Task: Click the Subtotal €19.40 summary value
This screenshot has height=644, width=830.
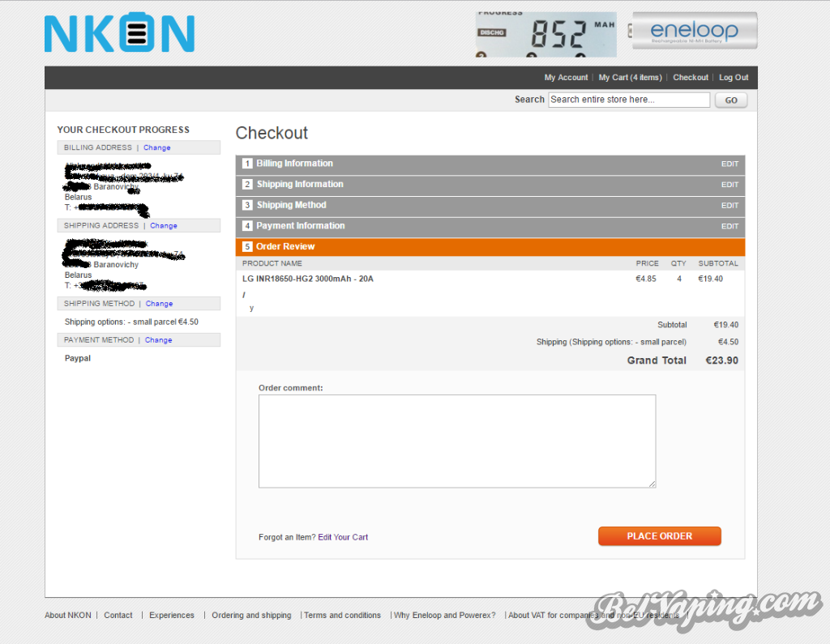Action: 725,325
